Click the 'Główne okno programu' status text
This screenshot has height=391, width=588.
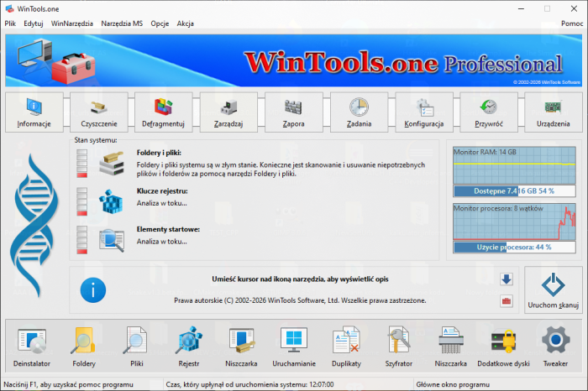tap(453, 384)
